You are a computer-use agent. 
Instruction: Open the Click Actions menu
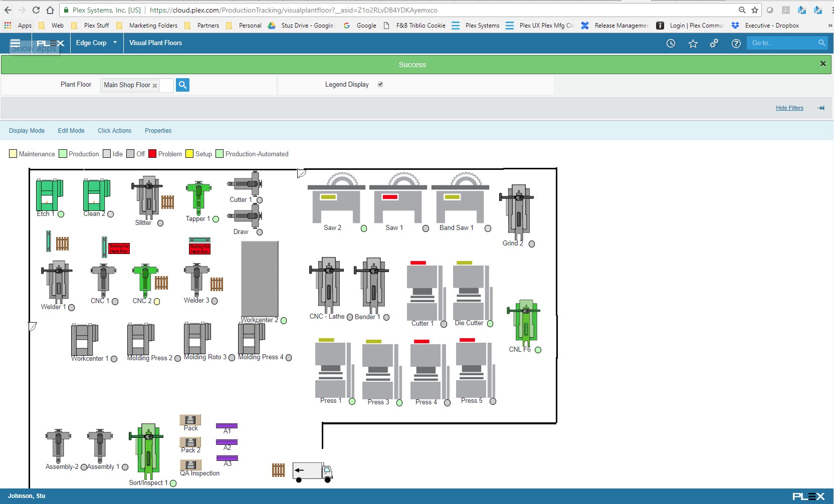pyautogui.click(x=114, y=131)
